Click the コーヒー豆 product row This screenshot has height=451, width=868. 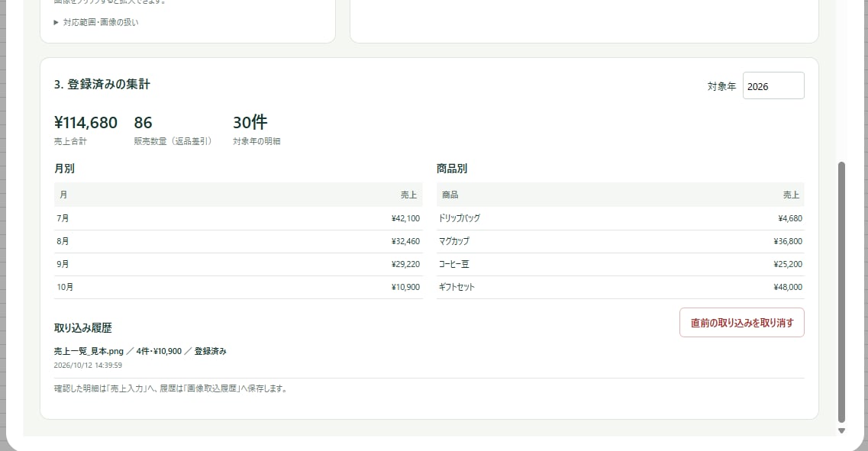pos(621,265)
